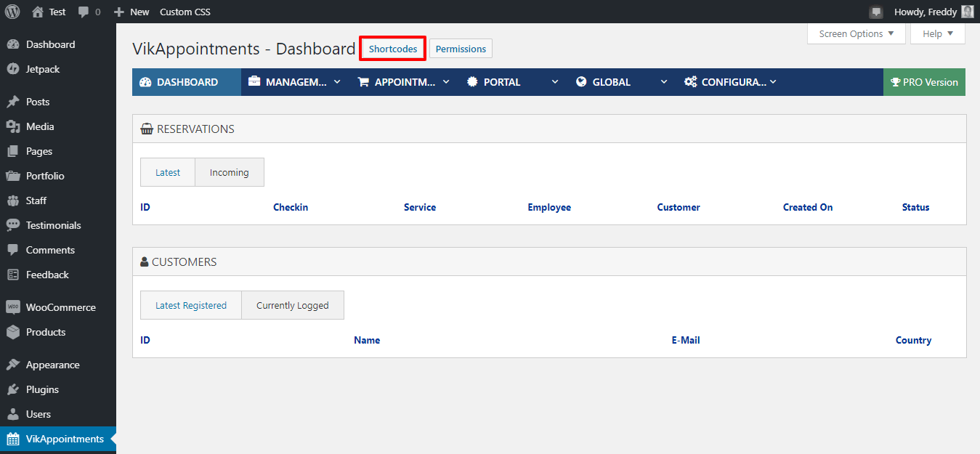Click the New link in admin bar
Viewport: 980px width, 454px height.
pyautogui.click(x=139, y=12)
